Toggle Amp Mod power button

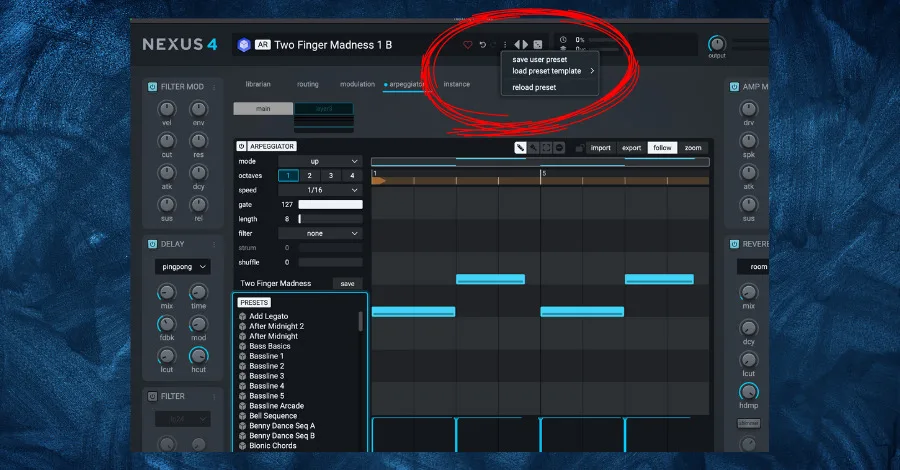(x=734, y=87)
